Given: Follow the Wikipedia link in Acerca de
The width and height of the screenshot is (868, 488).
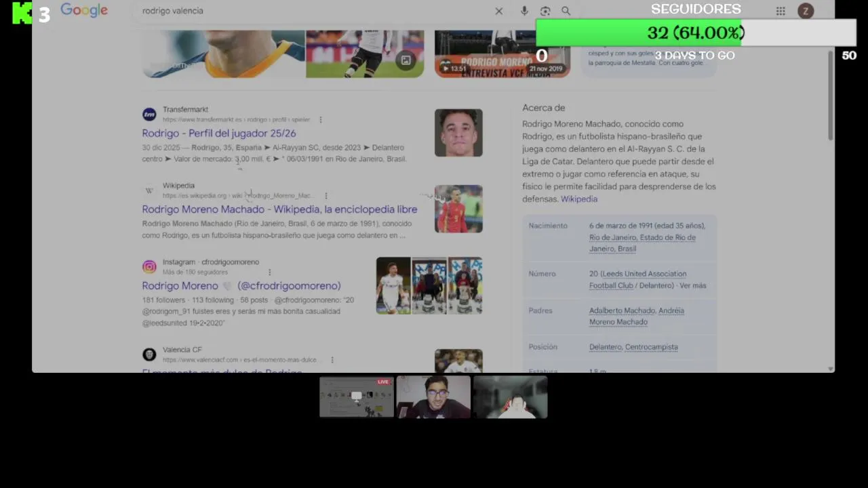Looking at the screenshot, I should click(579, 199).
